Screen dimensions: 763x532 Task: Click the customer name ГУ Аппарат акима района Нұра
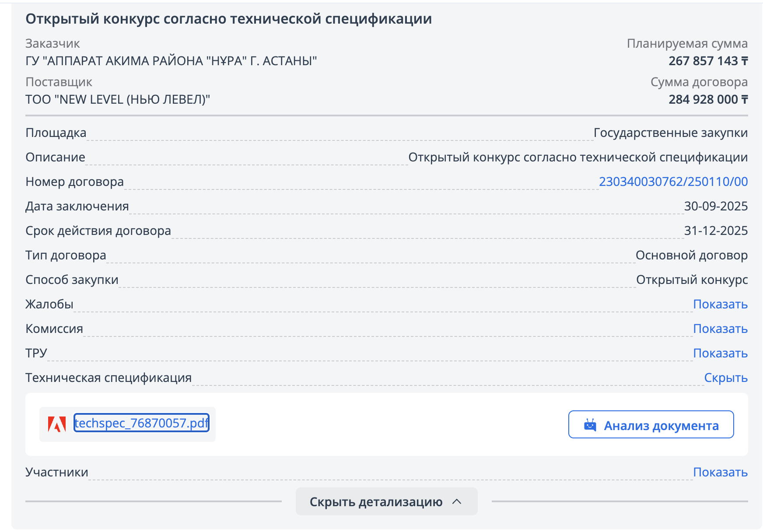(x=171, y=61)
